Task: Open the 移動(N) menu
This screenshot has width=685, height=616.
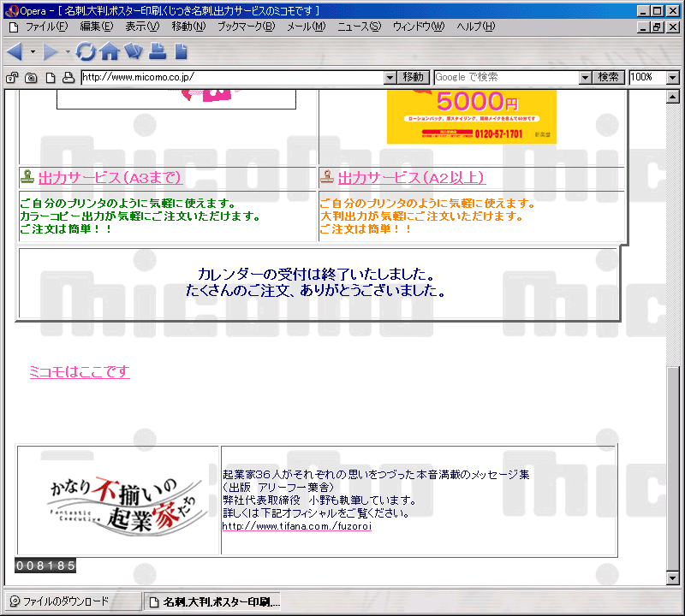Action: pos(188,27)
